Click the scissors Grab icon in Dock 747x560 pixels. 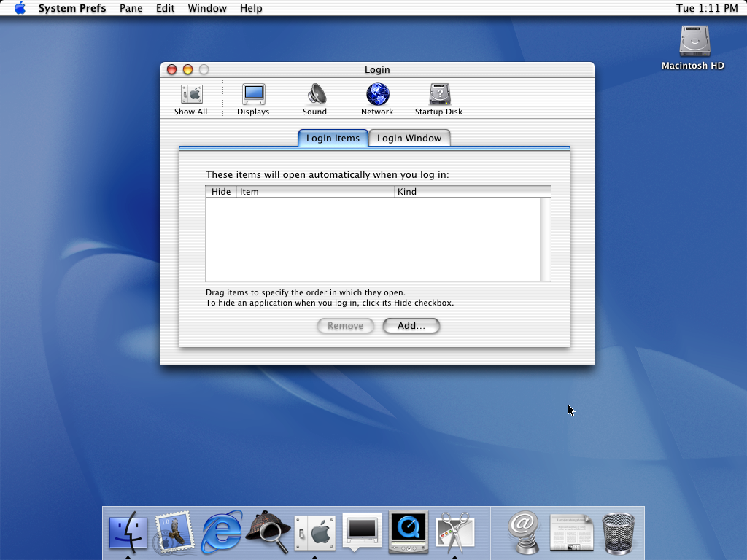tap(455, 532)
